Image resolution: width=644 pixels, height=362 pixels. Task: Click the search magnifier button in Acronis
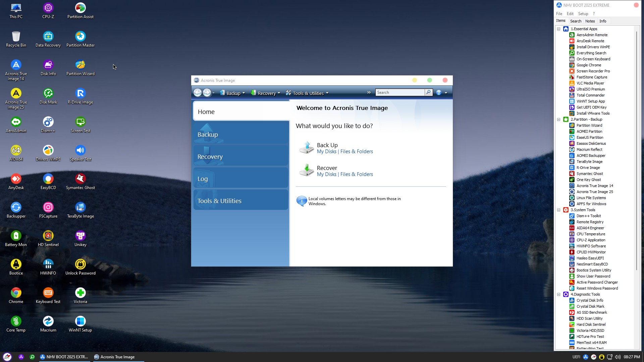tap(428, 93)
